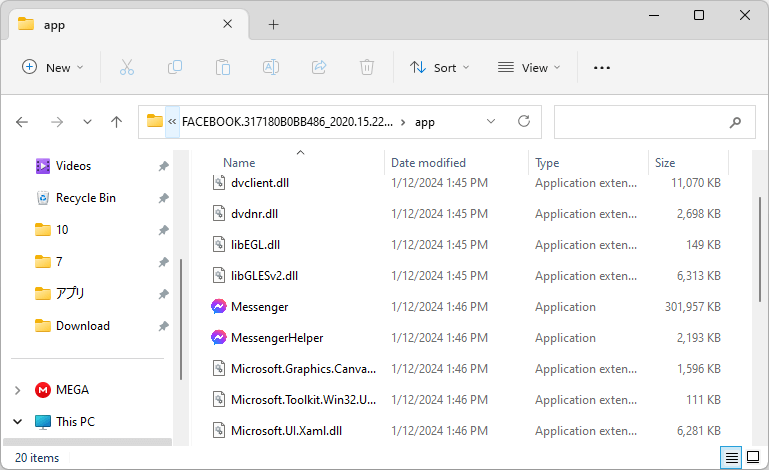Click the Delete trash icon
Image resolution: width=769 pixels, height=470 pixels.
(367, 67)
